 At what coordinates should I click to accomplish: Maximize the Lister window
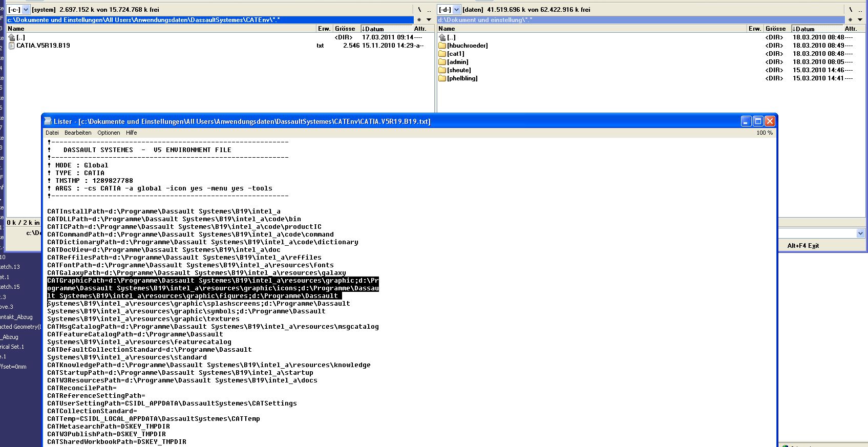click(758, 121)
